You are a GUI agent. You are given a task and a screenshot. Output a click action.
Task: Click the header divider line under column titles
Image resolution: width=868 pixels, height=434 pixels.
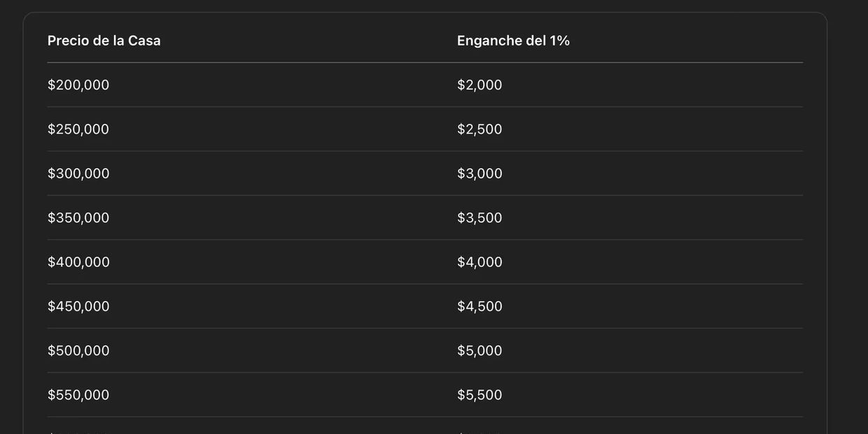[425, 62]
